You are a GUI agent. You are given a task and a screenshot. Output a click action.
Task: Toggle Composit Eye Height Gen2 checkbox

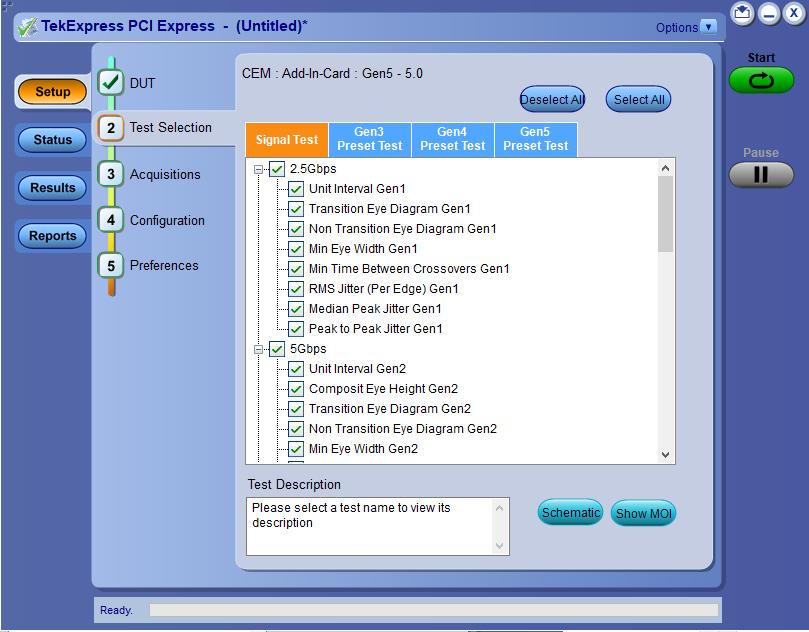[x=296, y=389]
